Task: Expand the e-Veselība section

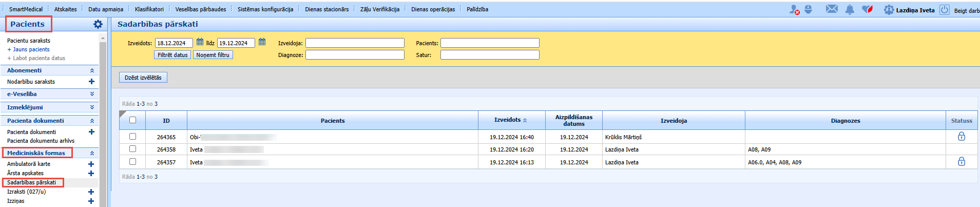Action: (92, 94)
